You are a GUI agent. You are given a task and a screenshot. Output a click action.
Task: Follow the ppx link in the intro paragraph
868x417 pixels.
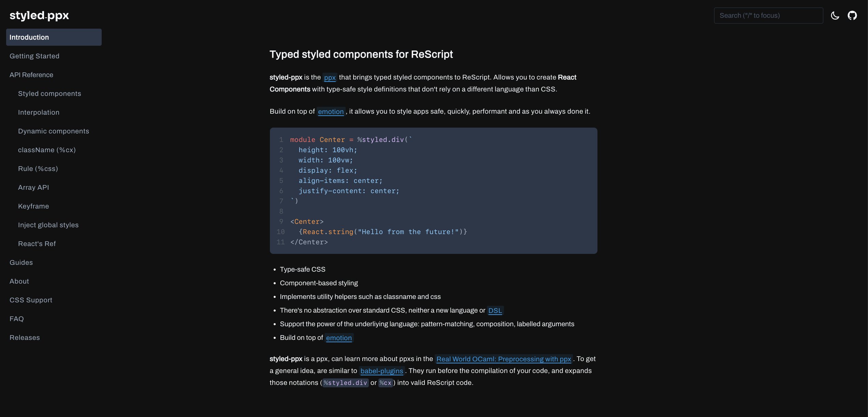330,77
